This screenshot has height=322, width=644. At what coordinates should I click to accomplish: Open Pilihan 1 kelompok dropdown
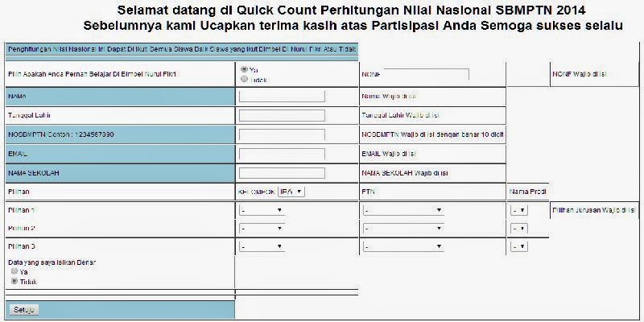point(262,210)
